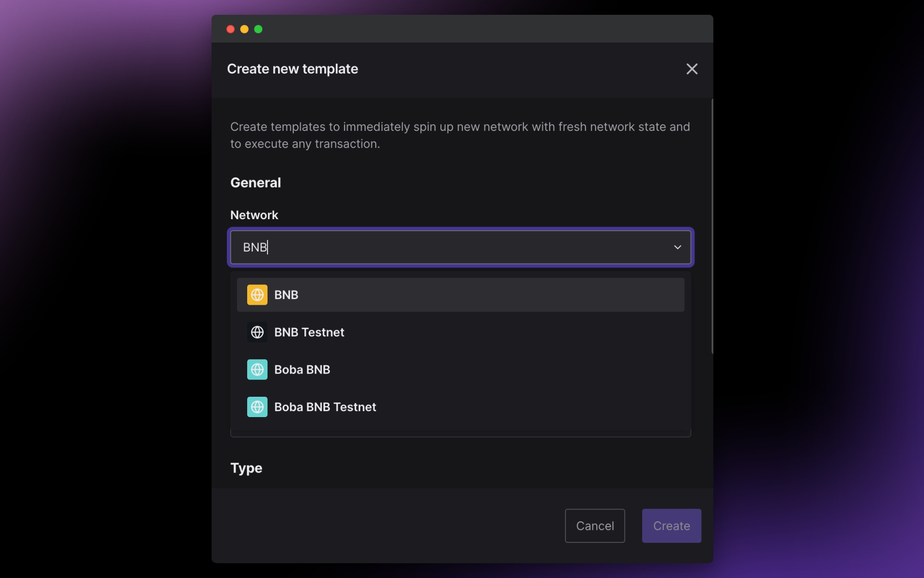
Task: Click the Boba BNB Testnet icon
Action: (257, 407)
